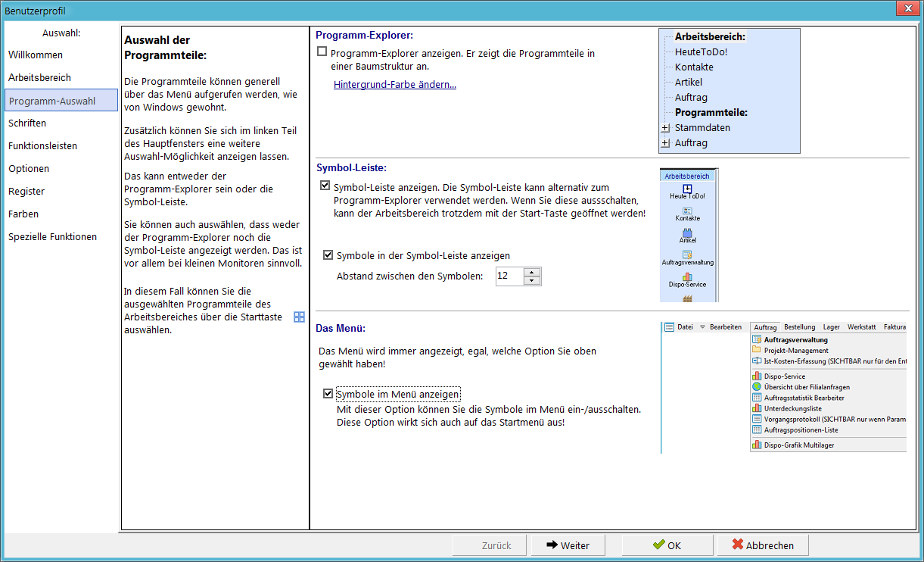
Task: Select Kontakte in the tree preview
Action: pos(694,67)
